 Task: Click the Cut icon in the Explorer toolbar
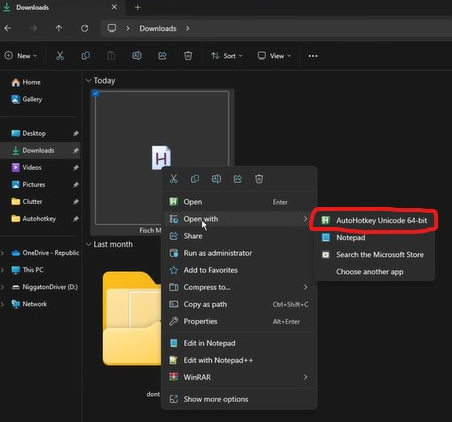pyautogui.click(x=60, y=56)
